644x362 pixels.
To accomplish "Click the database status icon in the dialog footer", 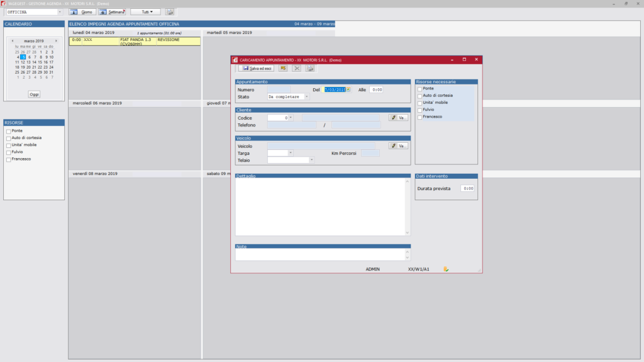I will click(x=446, y=269).
